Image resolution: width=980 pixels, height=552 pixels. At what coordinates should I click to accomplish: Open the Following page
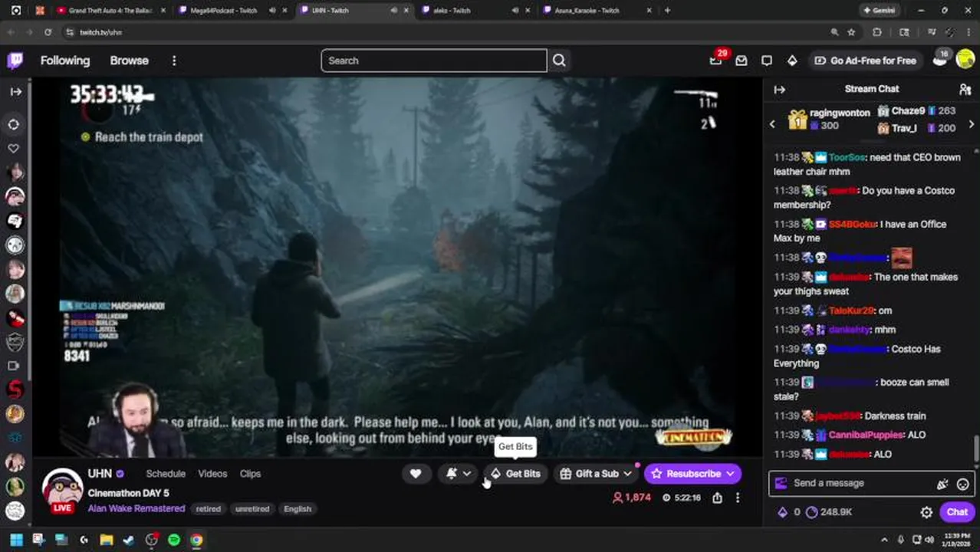pyautogui.click(x=65, y=61)
